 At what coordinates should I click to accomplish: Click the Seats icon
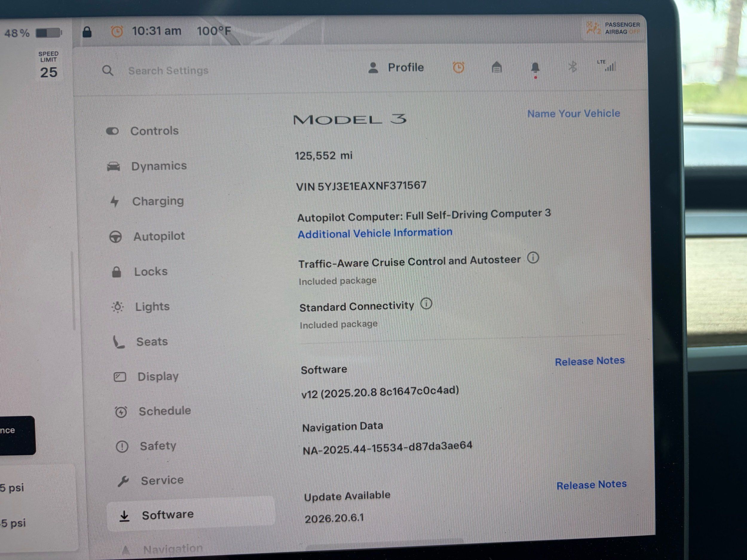point(119,342)
